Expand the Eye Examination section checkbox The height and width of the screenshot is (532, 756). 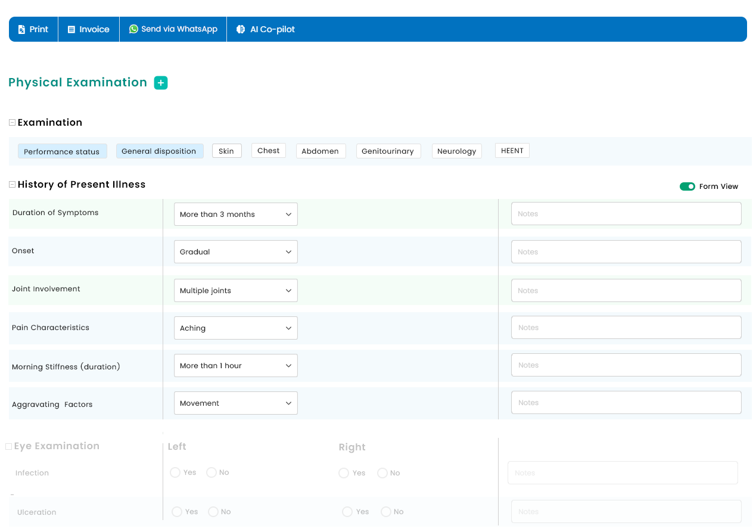pos(8,446)
